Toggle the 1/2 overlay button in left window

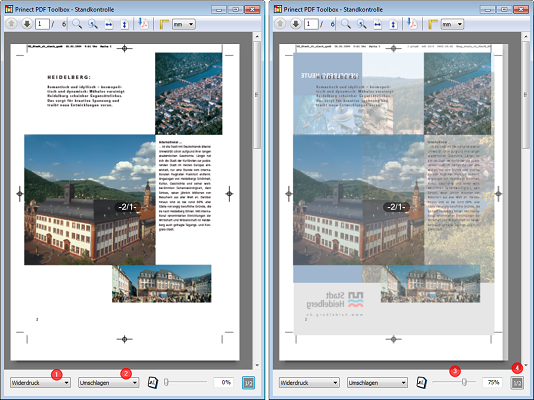[x=248, y=383]
